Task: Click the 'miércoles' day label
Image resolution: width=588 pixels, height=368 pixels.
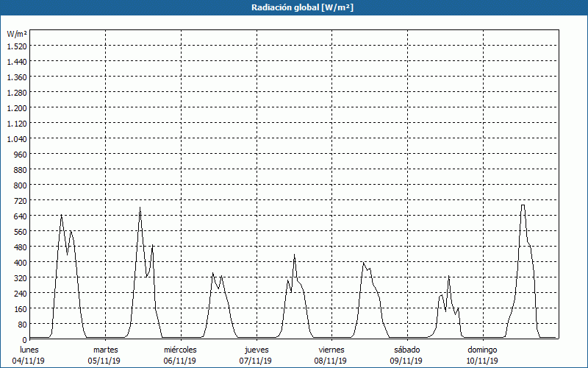Action: 180,350
